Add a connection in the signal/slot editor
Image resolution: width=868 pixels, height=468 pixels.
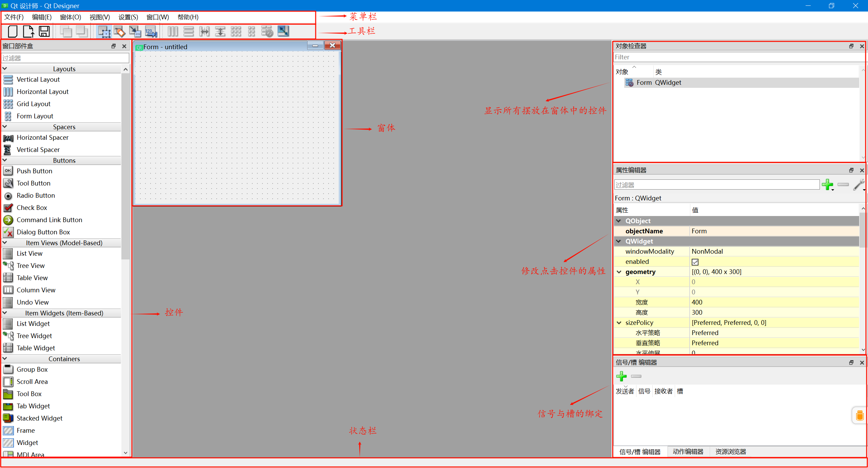tap(622, 376)
